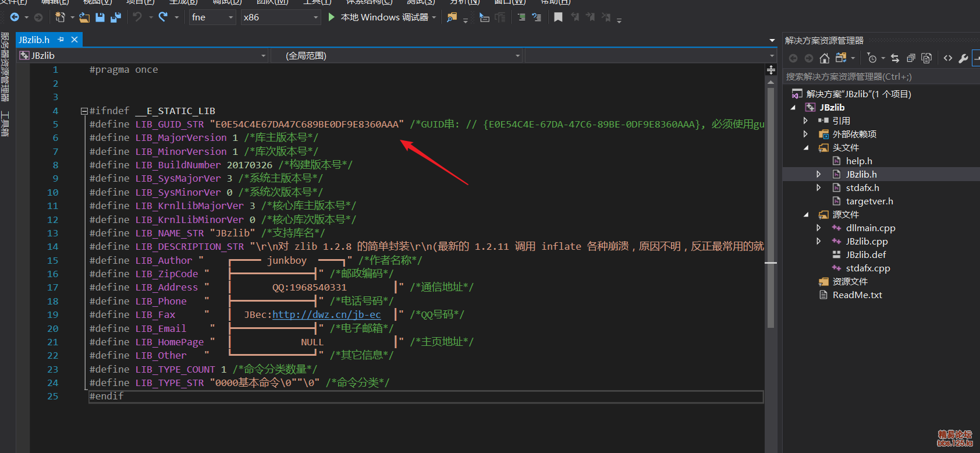Navigate backward with the toolbar back arrow
Image resolution: width=980 pixels, height=453 pixels.
point(15,17)
